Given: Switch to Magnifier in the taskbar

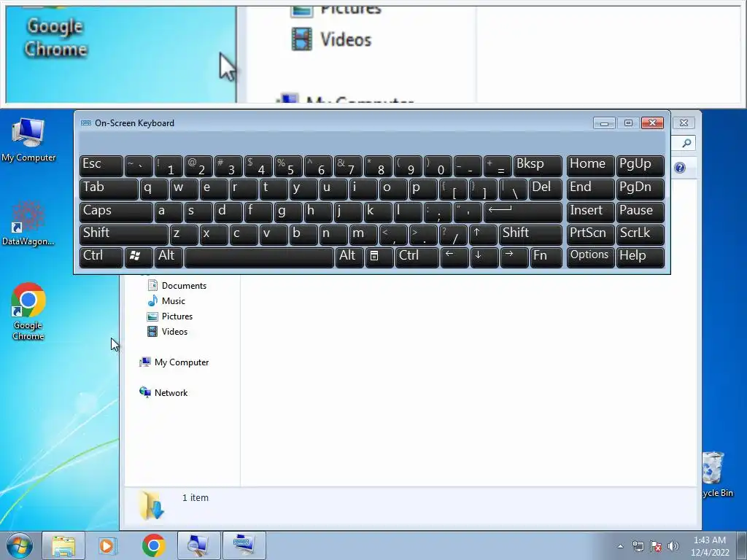Looking at the screenshot, I should click(x=198, y=545).
